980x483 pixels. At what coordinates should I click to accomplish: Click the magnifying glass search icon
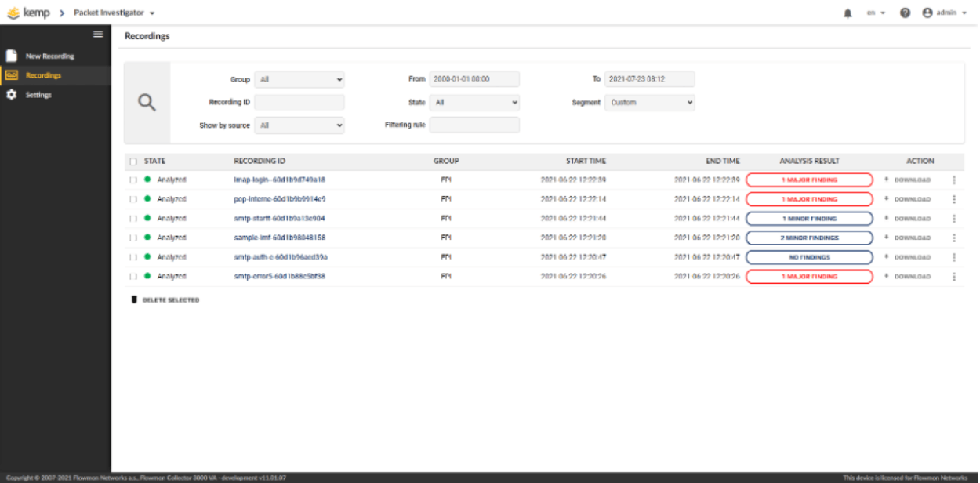coord(147,102)
